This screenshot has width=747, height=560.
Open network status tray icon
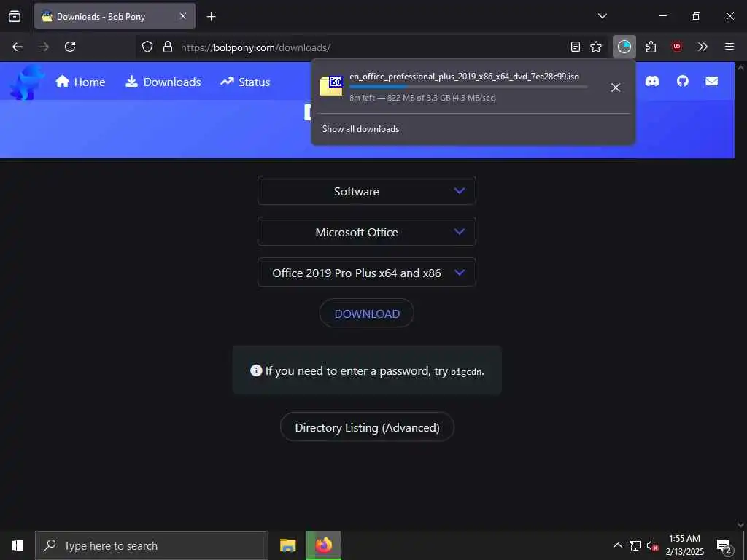(x=635, y=545)
